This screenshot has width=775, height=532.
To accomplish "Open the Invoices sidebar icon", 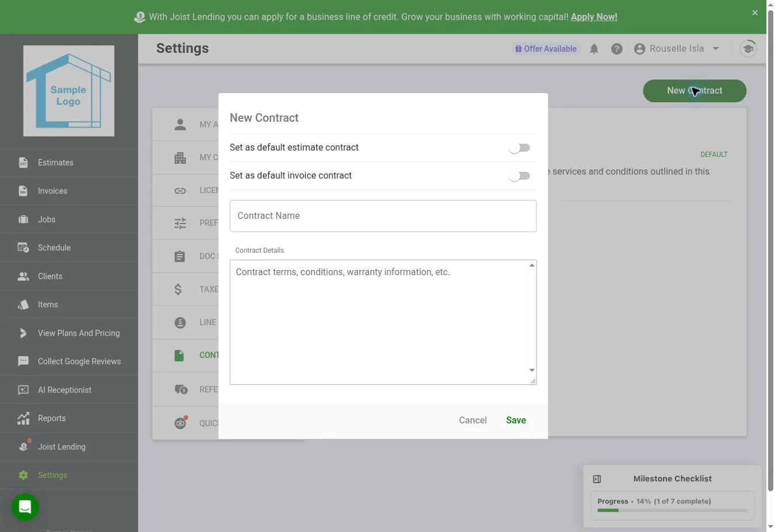I will (23, 191).
